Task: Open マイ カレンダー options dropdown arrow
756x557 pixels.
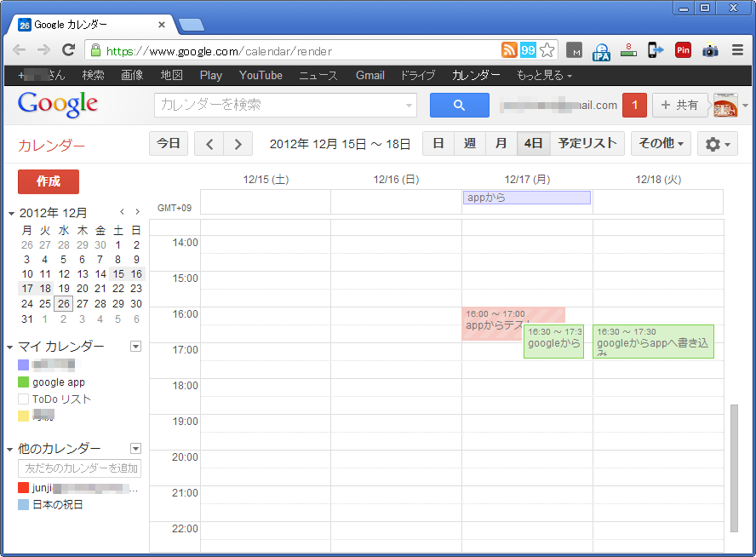Action: (x=135, y=347)
